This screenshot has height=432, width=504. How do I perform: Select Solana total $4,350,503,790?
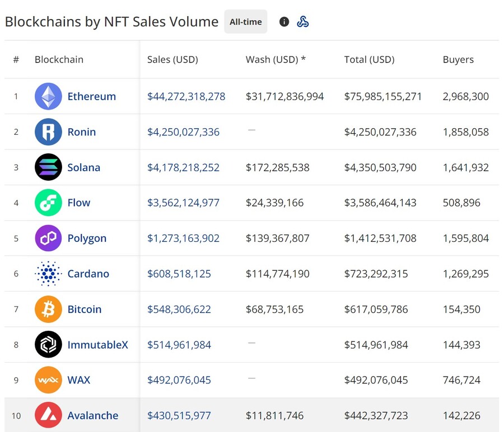(x=380, y=167)
